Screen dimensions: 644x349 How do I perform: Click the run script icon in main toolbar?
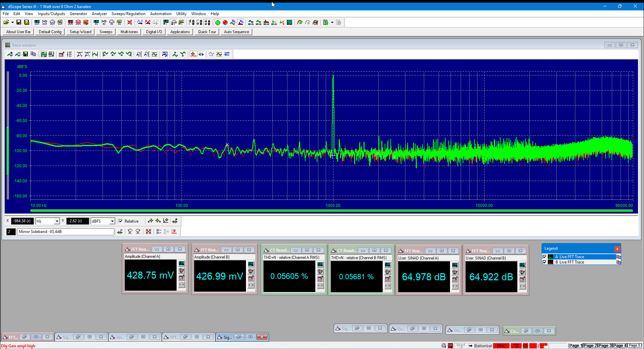pyautogui.click(x=326, y=22)
